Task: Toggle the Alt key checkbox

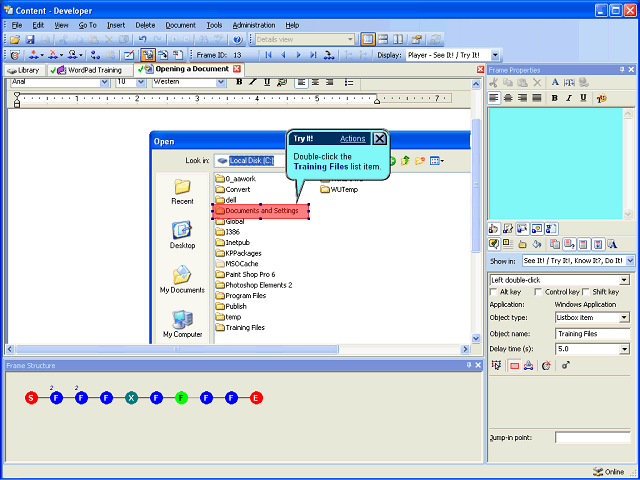Action: point(493,292)
